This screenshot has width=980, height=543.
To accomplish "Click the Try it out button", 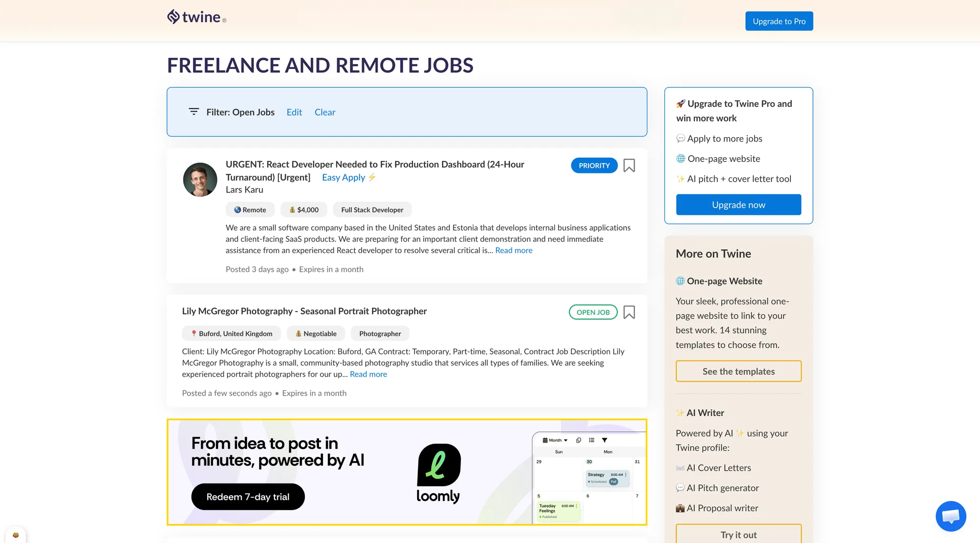I will pos(738,534).
